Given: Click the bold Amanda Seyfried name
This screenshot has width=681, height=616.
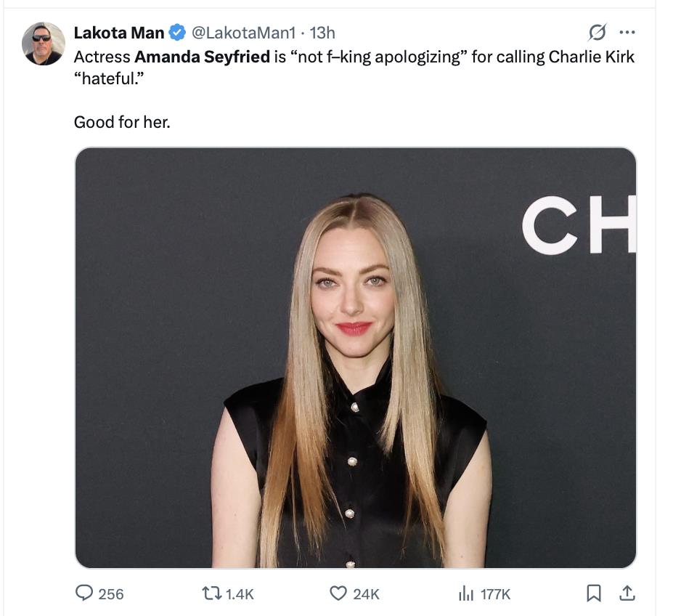Looking at the screenshot, I should pos(202,57).
